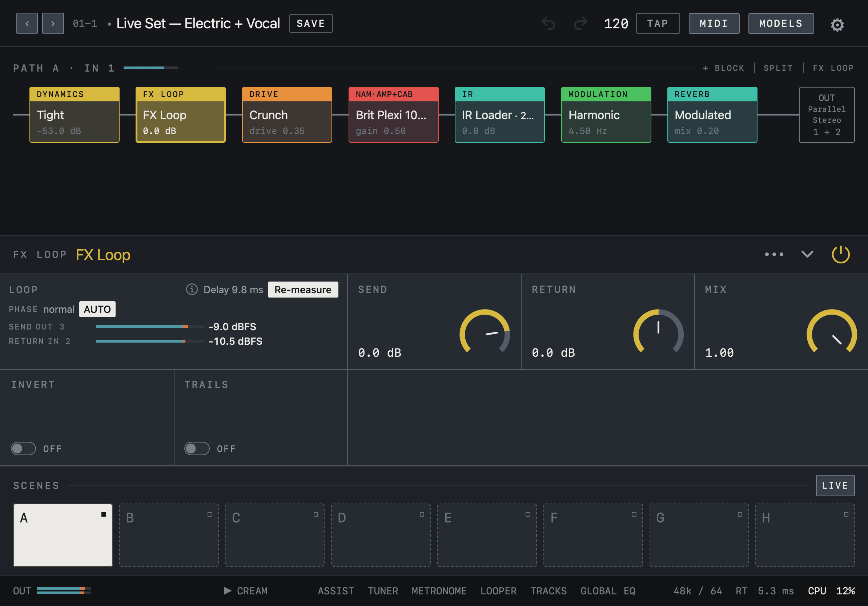Open settings with the gear icon

point(837,25)
